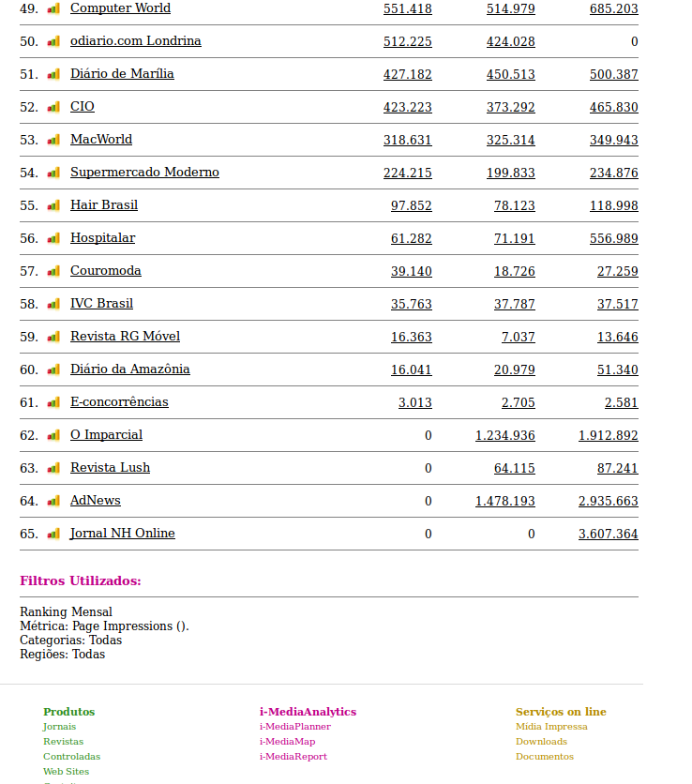Click the chart icon beside AdNews

coord(53,501)
